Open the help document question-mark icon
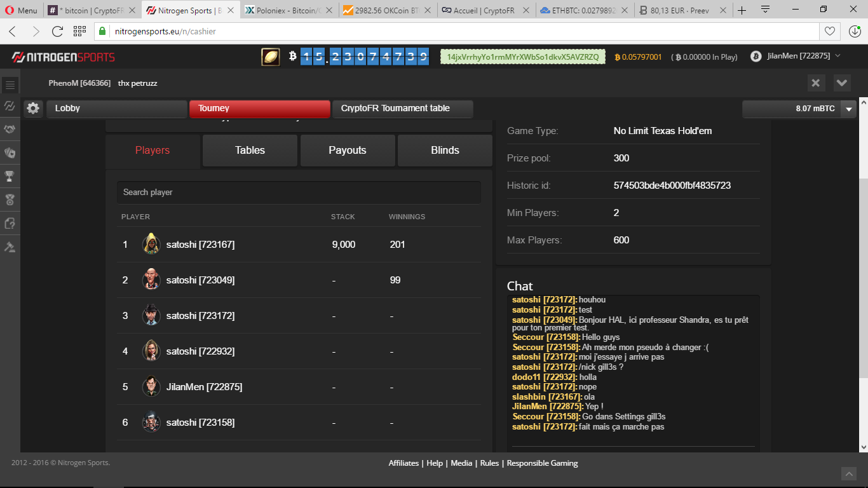 point(10,223)
